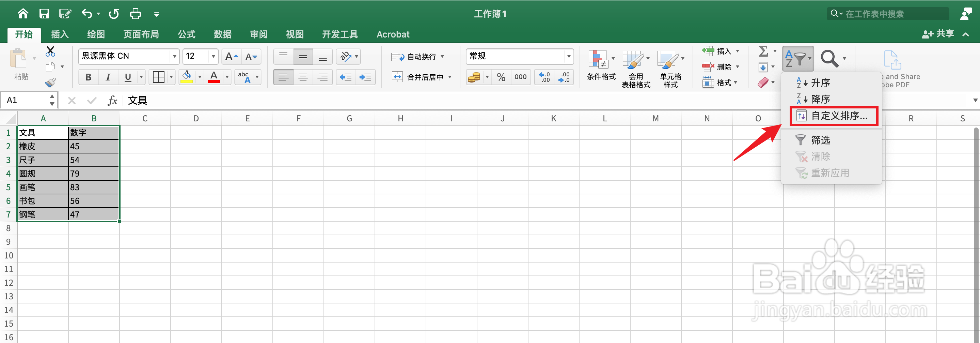This screenshot has width=980, height=343.
Task: Toggle align text right
Action: point(322,77)
